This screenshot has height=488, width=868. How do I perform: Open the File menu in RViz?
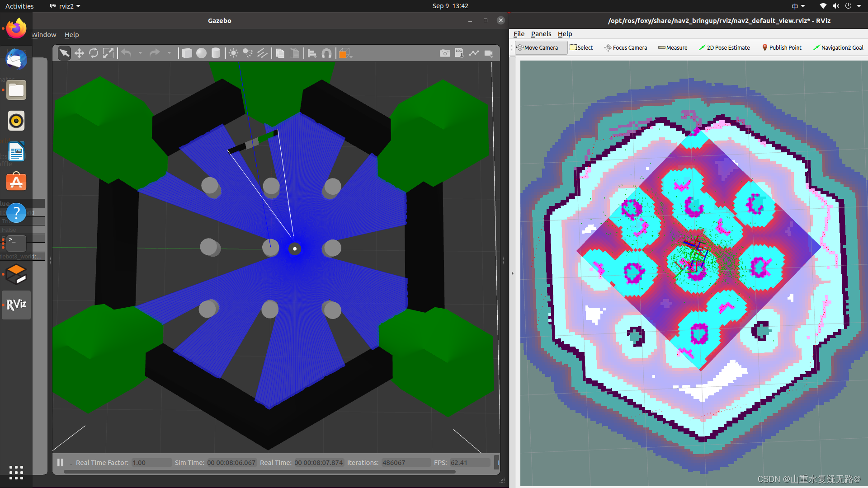click(x=519, y=33)
